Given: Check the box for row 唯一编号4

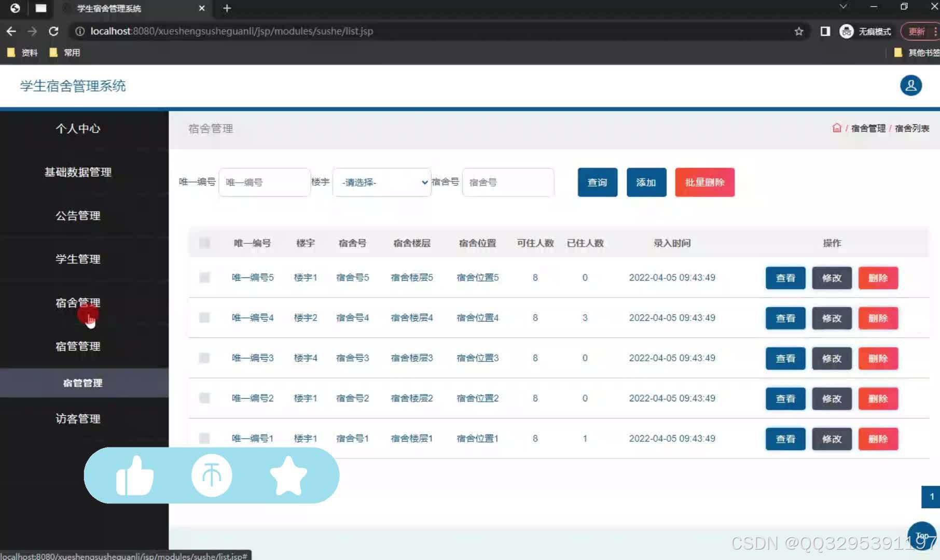Looking at the screenshot, I should pyautogui.click(x=204, y=317).
